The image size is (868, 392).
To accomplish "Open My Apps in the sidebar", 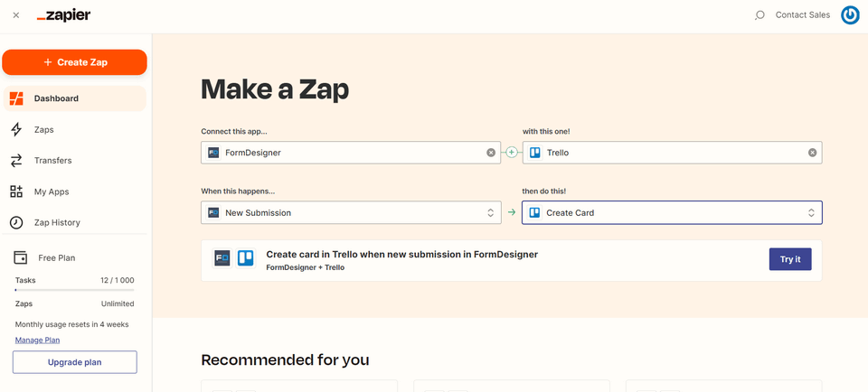I will 75,191.
